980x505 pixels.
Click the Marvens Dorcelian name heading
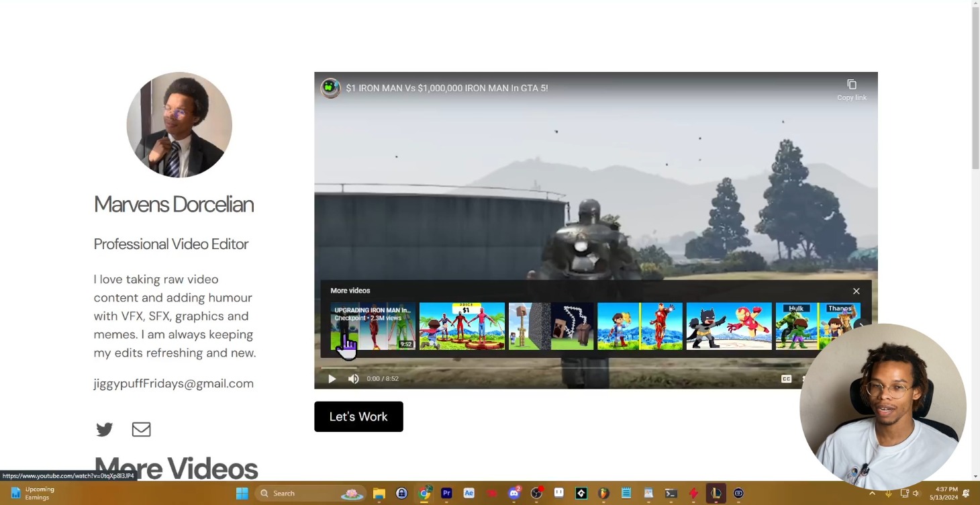point(174,204)
